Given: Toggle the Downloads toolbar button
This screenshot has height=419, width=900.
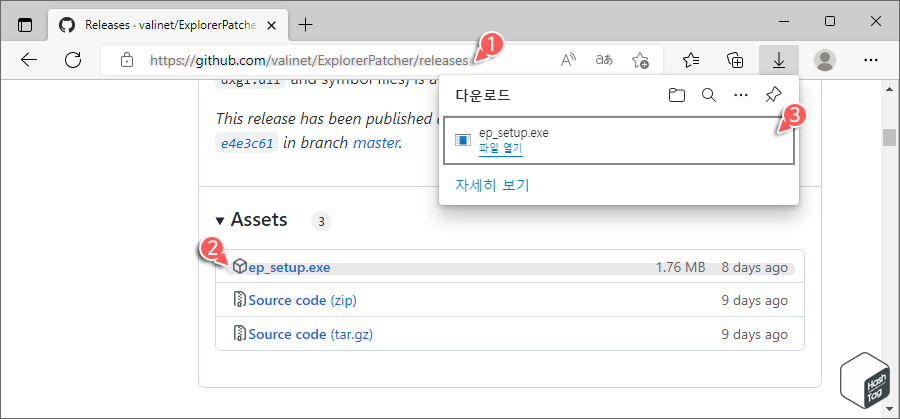Looking at the screenshot, I should click(x=779, y=60).
